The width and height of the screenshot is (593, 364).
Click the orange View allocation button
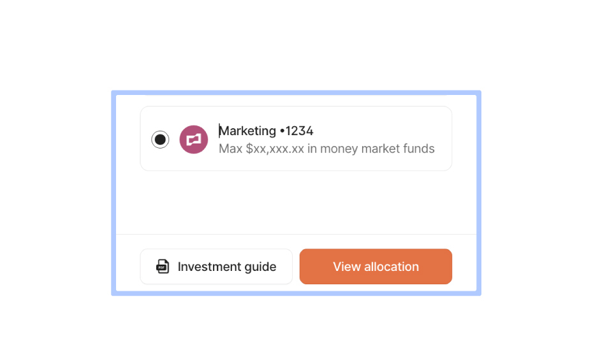click(x=376, y=266)
